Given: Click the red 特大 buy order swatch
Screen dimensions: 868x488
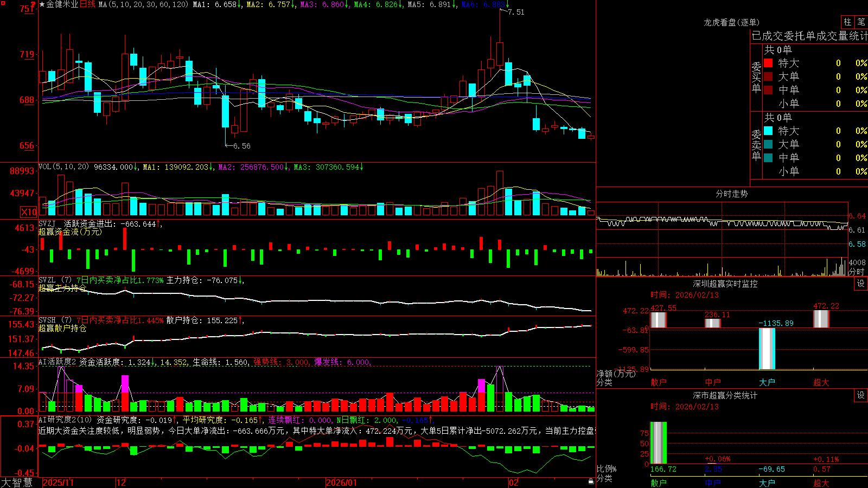Looking at the screenshot, I should (768, 63).
